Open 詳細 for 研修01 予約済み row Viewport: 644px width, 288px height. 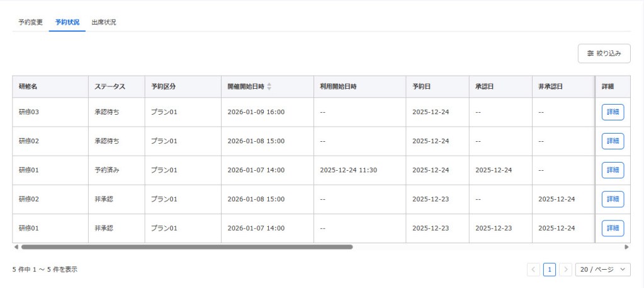click(x=613, y=170)
